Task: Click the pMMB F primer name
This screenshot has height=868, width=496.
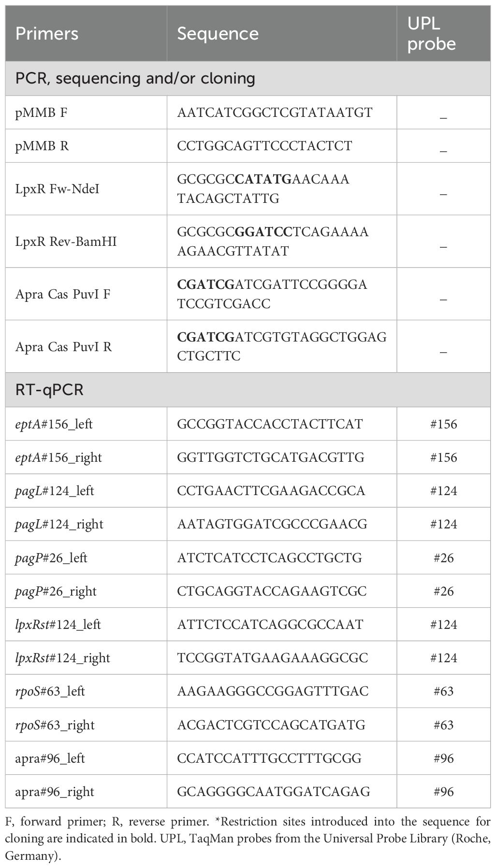Action: click(42, 113)
